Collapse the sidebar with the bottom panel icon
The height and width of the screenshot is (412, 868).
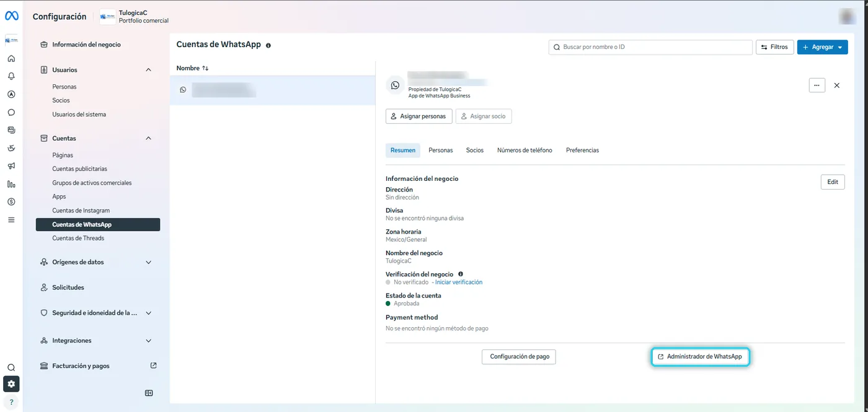(x=149, y=393)
